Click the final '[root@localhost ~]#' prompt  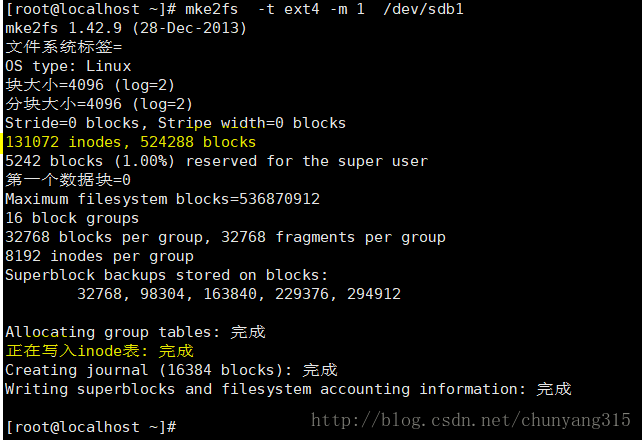(x=91, y=427)
